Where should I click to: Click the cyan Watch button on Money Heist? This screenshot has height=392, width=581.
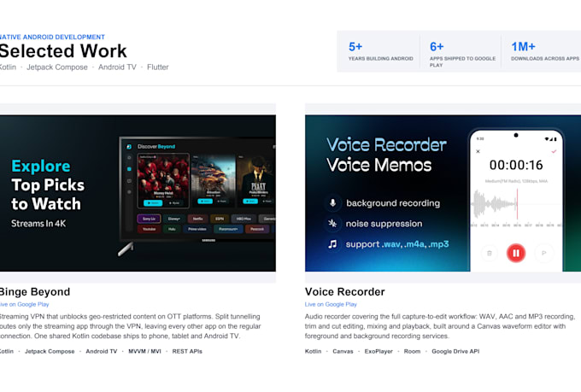coord(153,202)
